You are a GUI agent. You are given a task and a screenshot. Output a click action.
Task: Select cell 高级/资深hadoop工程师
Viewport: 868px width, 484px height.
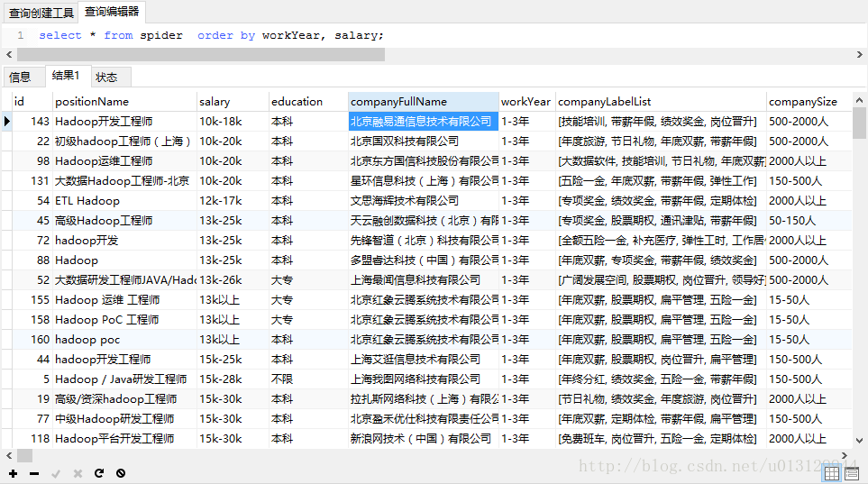[124, 399]
